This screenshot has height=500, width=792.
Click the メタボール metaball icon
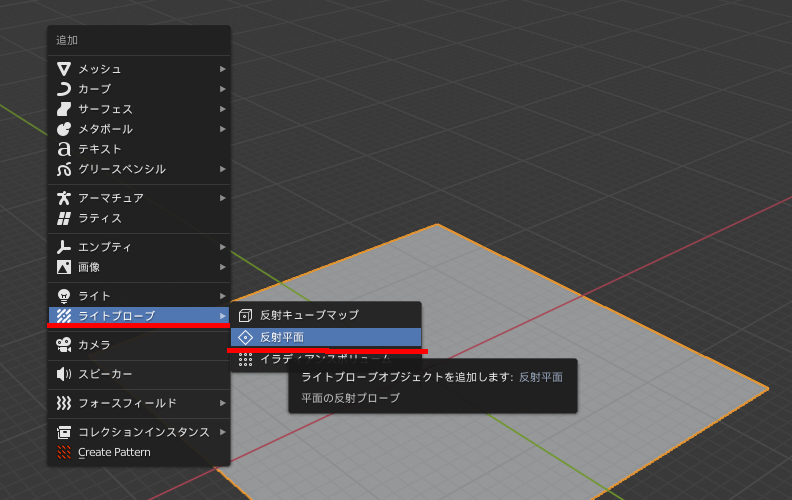point(64,129)
